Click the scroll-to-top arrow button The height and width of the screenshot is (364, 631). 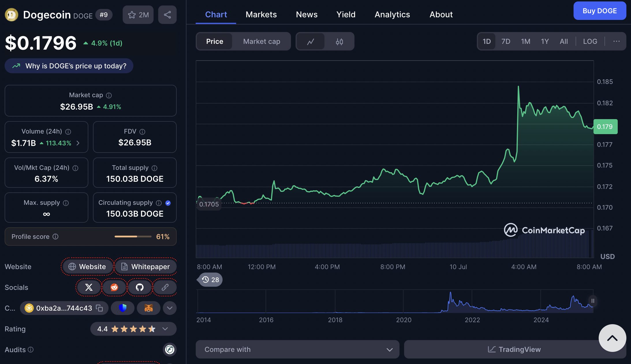[x=612, y=338]
